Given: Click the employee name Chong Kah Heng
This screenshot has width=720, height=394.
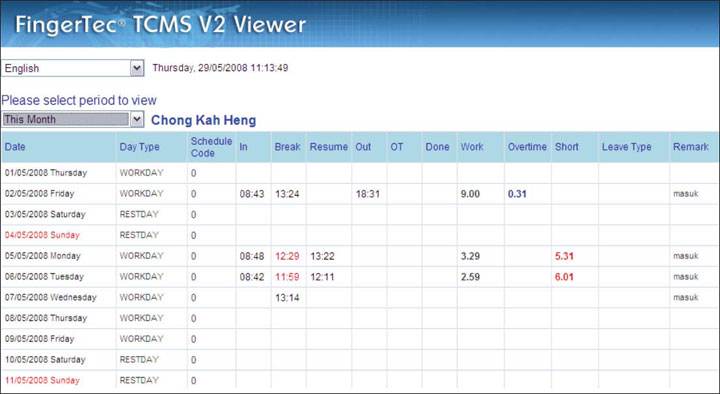Looking at the screenshot, I should click(203, 120).
